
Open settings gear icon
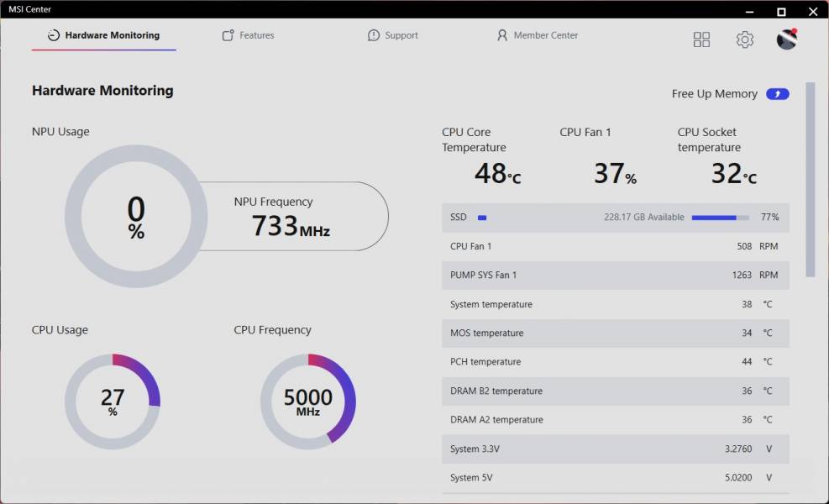coord(744,39)
